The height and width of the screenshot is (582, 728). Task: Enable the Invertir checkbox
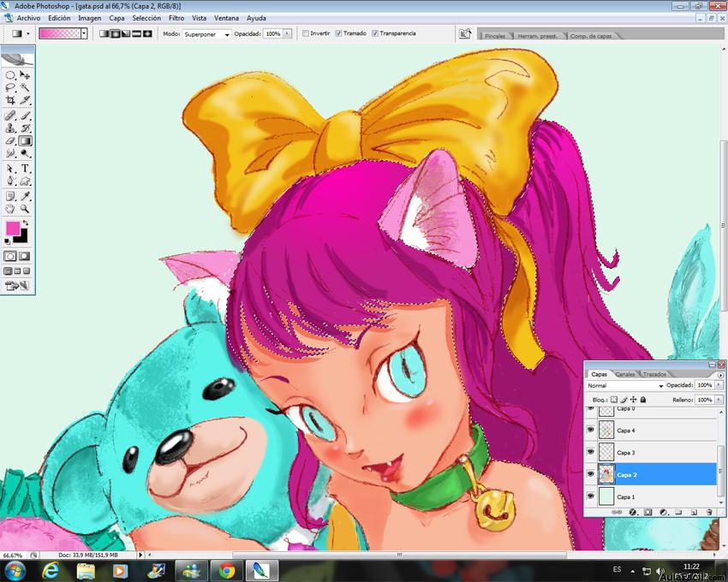coord(306,33)
